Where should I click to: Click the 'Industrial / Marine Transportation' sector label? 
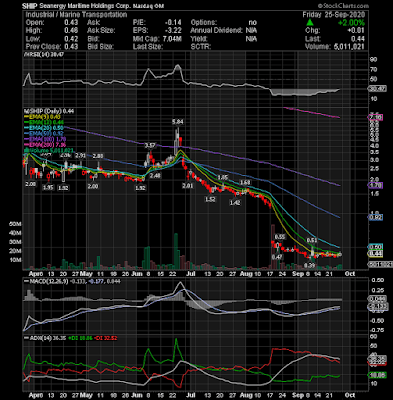tap(76, 15)
